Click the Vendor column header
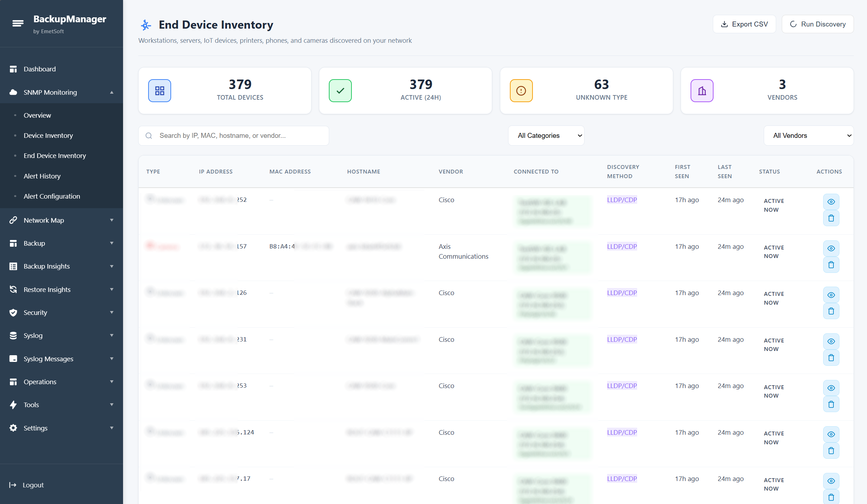This screenshot has width=867, height=504. pos(451,171)
